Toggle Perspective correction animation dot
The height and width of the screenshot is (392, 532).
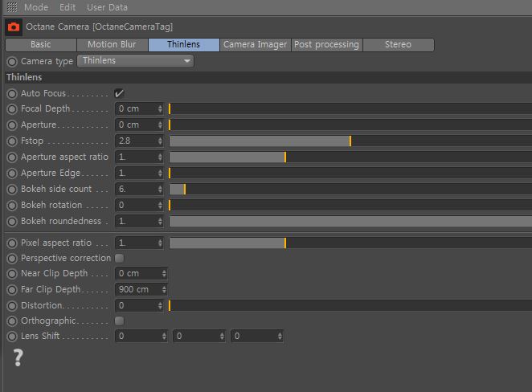pyautogui.click(x=12, y=259)
